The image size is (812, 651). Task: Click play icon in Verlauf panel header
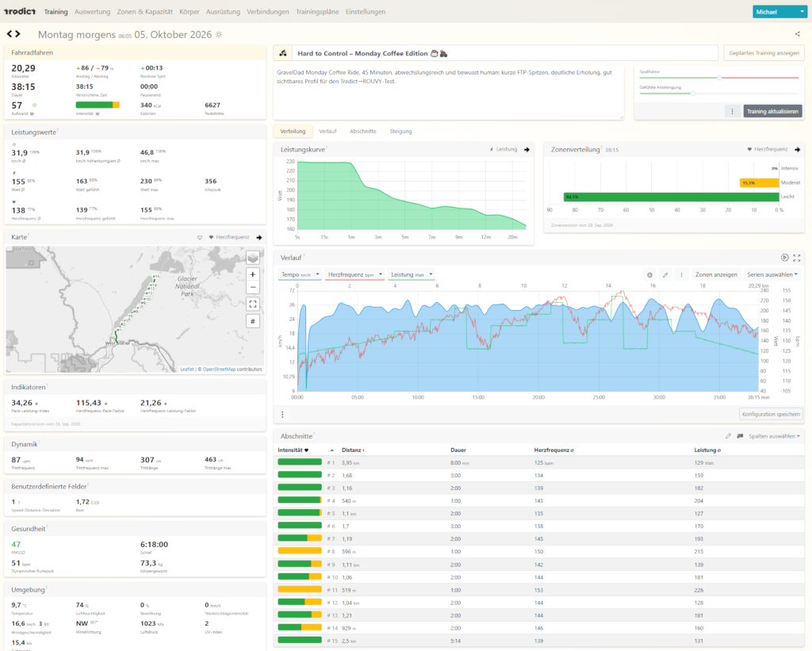pos(784,258)
